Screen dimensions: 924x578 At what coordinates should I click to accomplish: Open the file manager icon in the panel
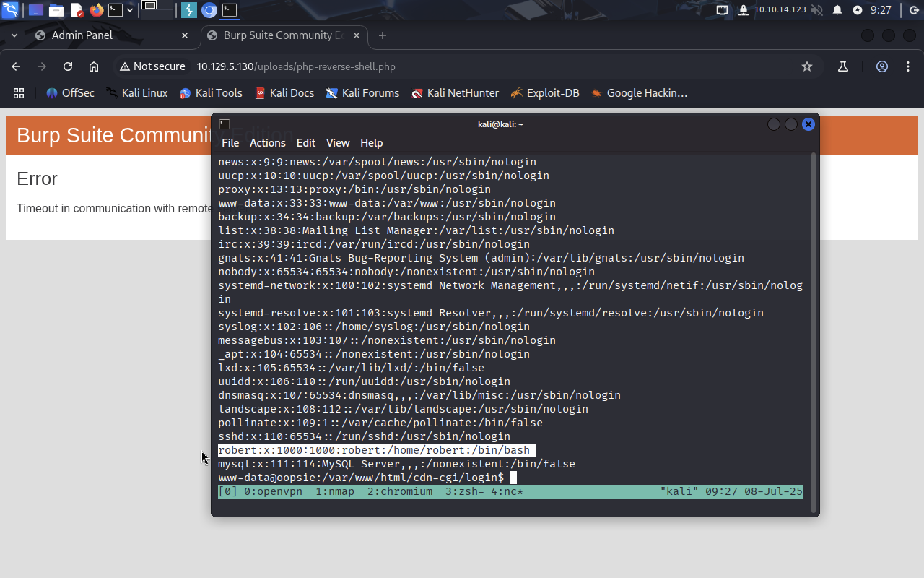[56, 10]
